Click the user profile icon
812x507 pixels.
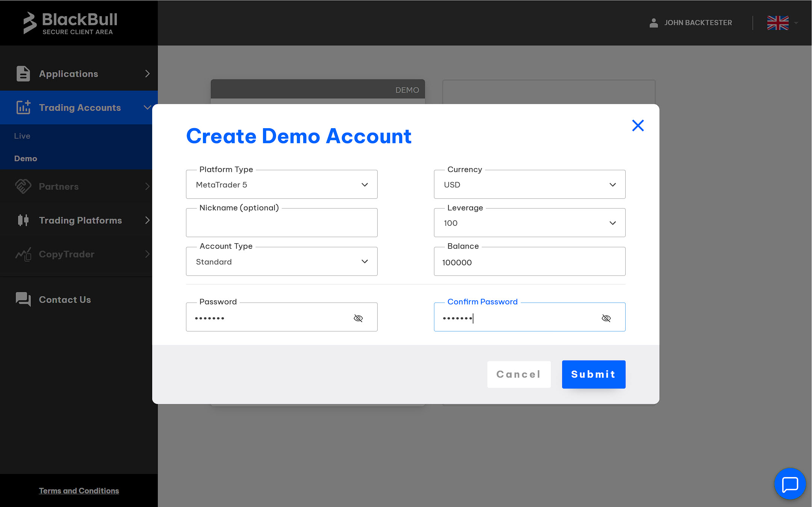pos(653,23)
